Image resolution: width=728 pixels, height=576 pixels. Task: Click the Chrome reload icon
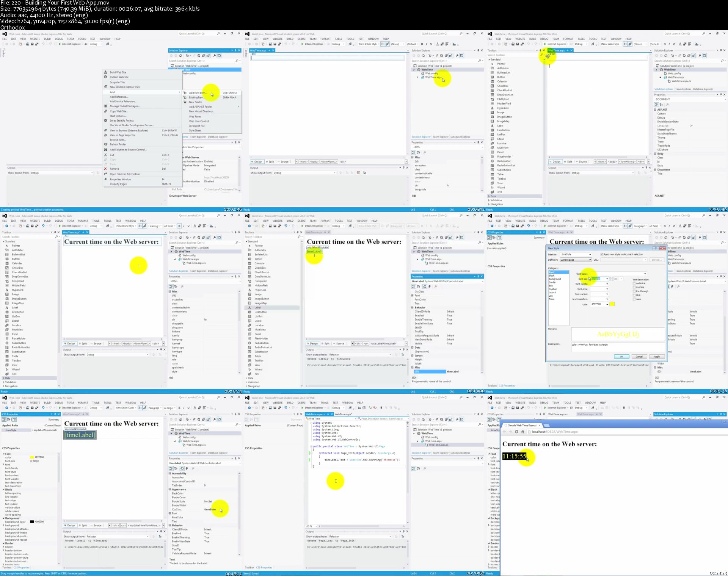(516, 432)
